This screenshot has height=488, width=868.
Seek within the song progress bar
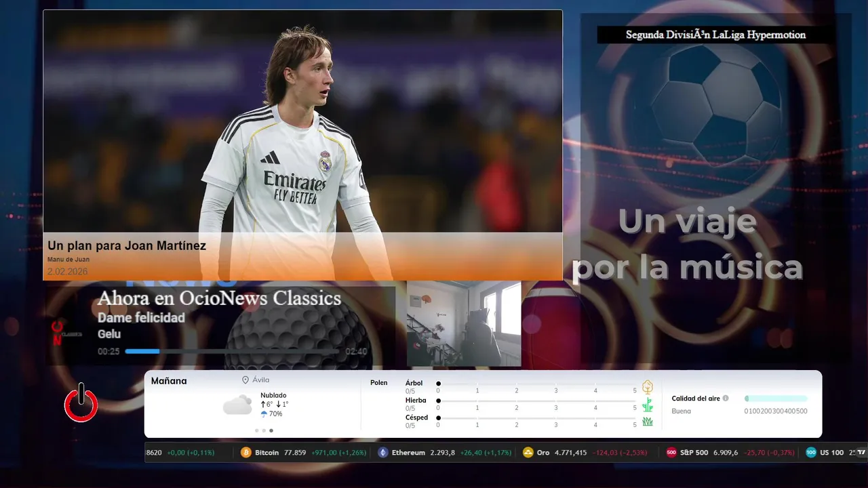[232, 351]
